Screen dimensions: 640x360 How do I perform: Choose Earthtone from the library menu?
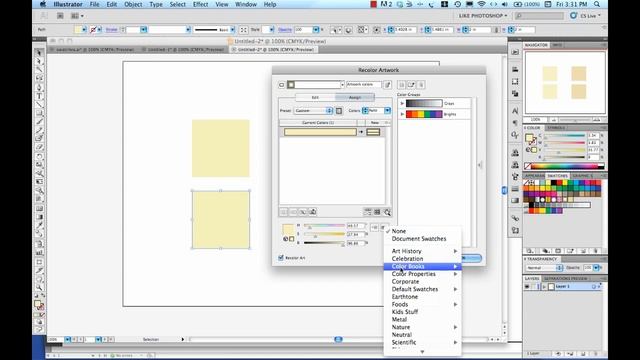(422, 297)
